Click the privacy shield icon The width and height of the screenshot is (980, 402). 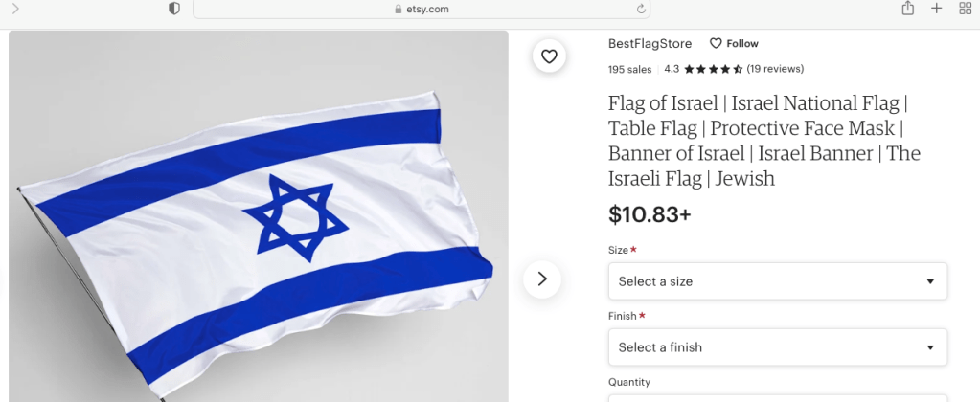[173, 9]
